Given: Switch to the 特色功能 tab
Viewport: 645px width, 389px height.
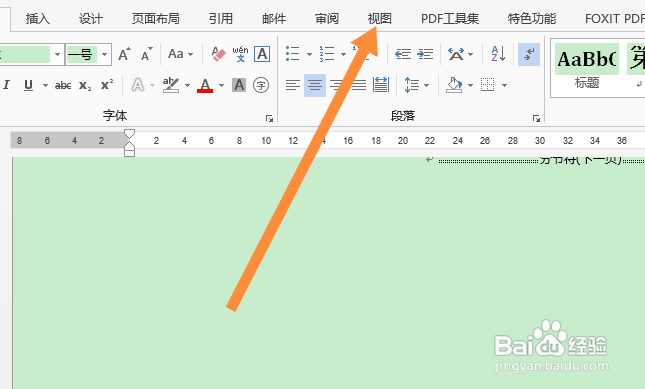Looking at the screenshot, I should point(532,19).
